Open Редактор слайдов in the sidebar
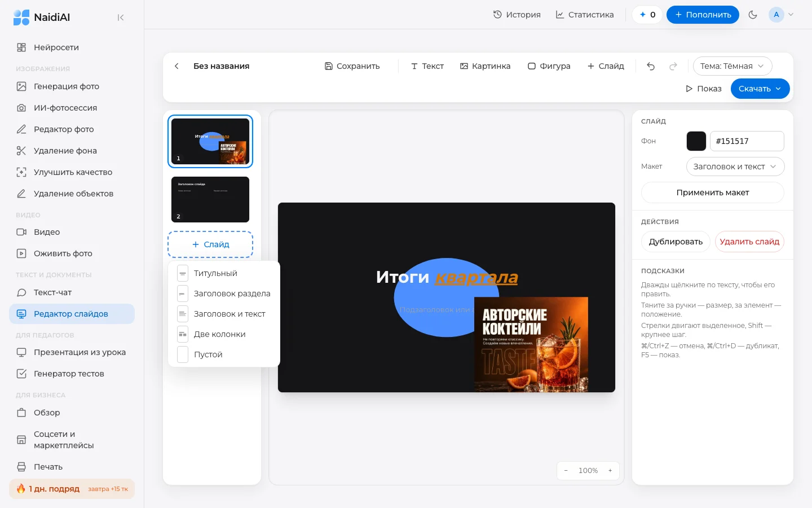Viewport: 812px width, 508px height. coord(72,314)
